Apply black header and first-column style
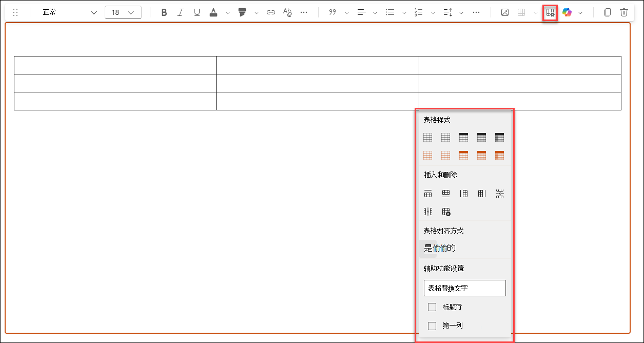The image size is (644, 343). (499, 137)
